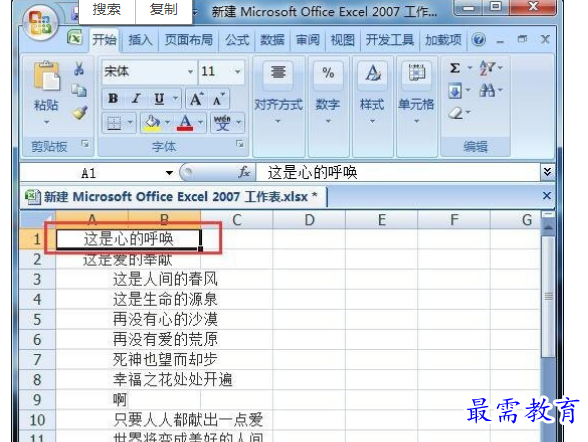Click the 复制 popup button

pyautogui.click(x=164, y=10)
